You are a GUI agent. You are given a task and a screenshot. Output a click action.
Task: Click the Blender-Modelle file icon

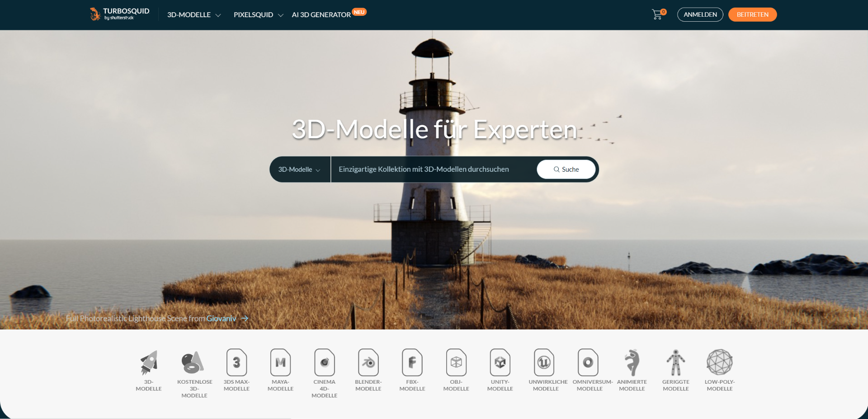coord(368,363)
